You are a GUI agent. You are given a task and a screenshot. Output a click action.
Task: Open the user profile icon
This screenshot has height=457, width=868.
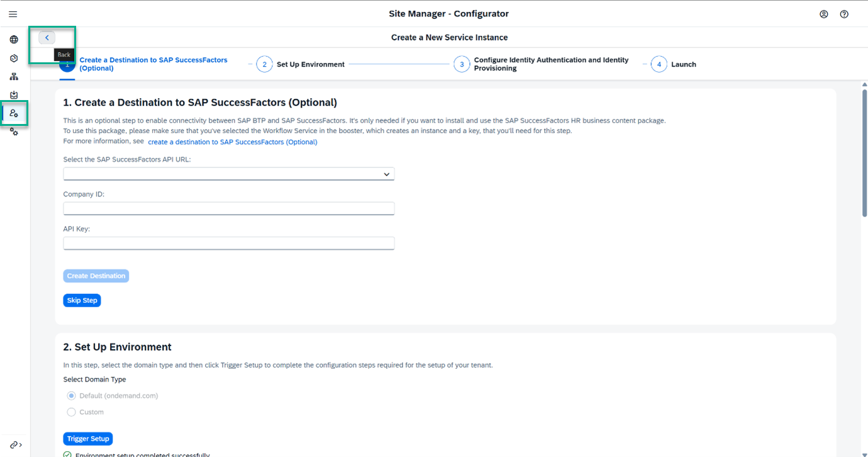tap(823, 14)
